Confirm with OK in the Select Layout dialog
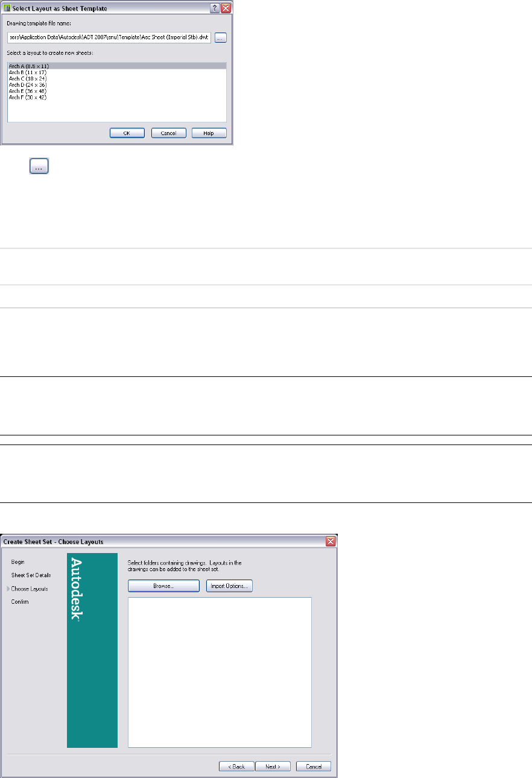 click(x=127, y=133)
